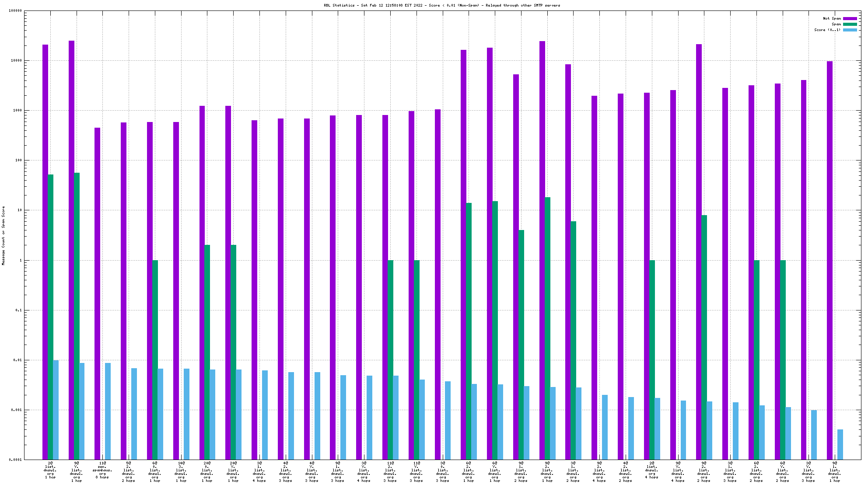Click the 0.0001 y-axis tick label
Viewport: 868px width, 488px height.
tap(16, 460)
